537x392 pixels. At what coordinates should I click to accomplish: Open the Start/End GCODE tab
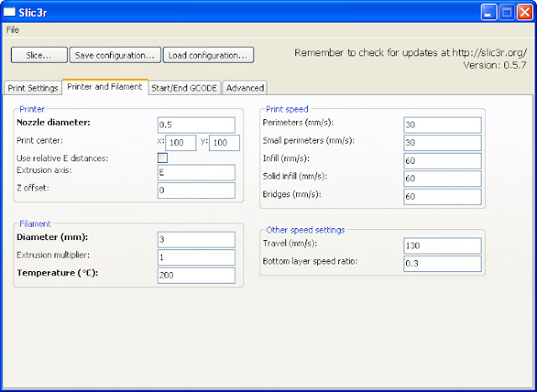185,88
